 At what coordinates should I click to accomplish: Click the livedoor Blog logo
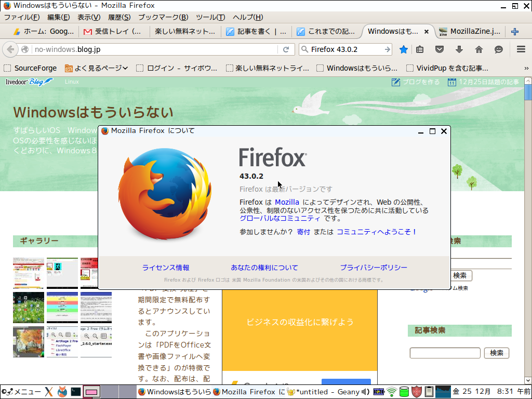pos(29,82)
